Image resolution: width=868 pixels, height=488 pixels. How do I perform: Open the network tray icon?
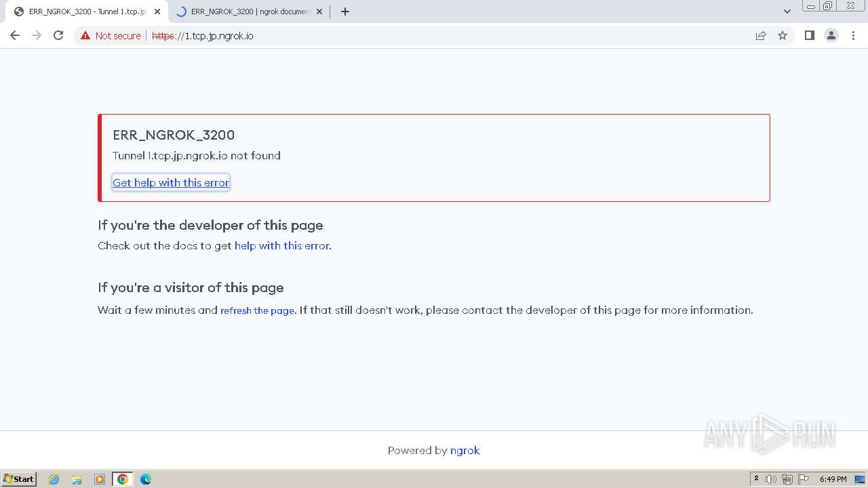pos(787,479)
